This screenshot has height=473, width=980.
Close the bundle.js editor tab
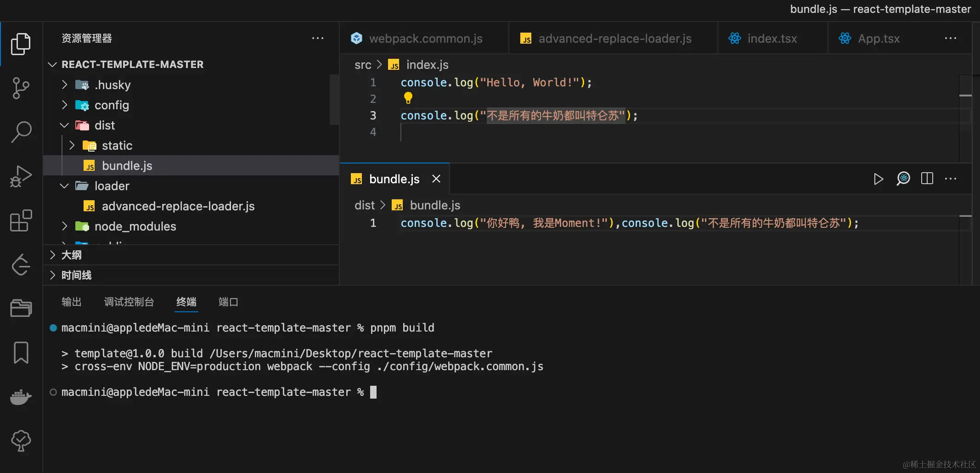[436, 179]
